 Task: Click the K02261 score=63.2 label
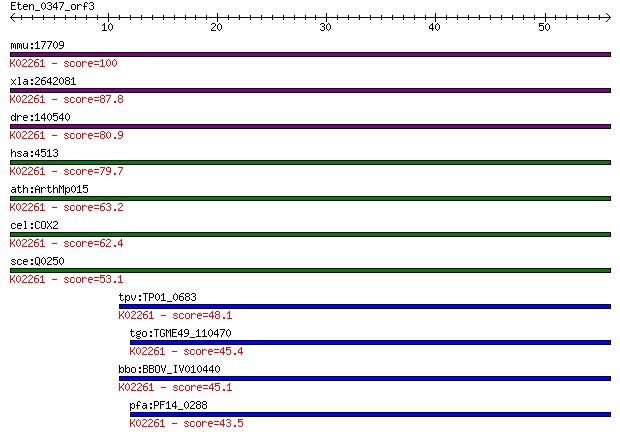(66, 207)
